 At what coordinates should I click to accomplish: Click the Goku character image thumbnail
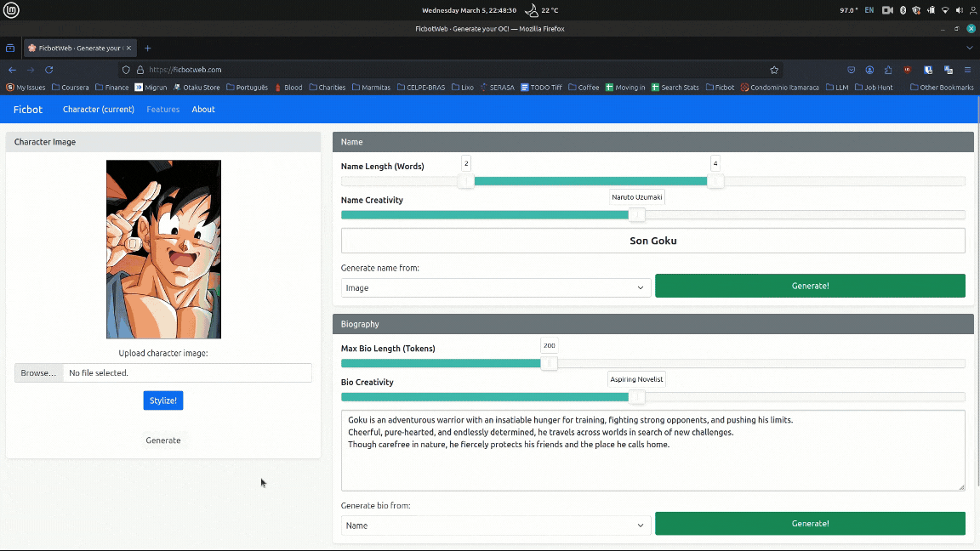coord(163,249)
